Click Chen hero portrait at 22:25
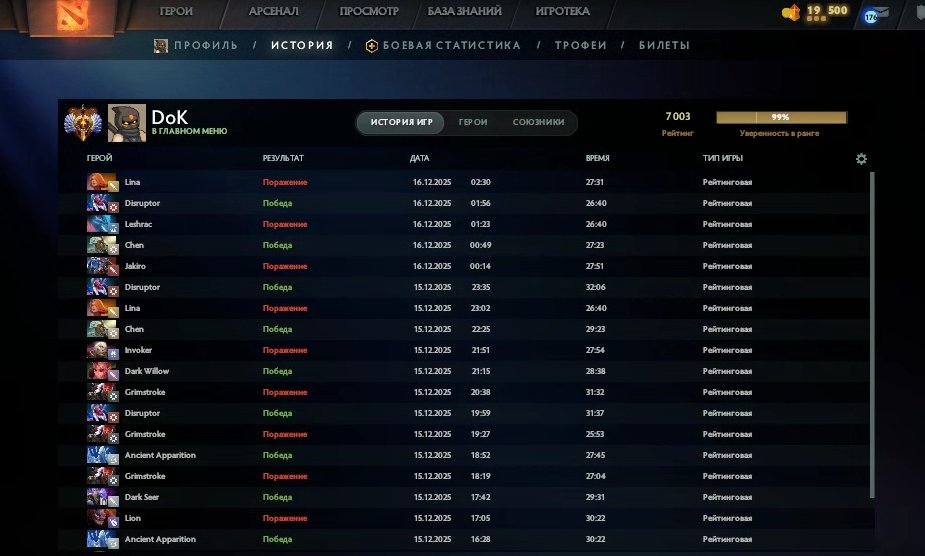Viewport: 925px width, 556px height. pyautogui.click(x=103, y=329)
